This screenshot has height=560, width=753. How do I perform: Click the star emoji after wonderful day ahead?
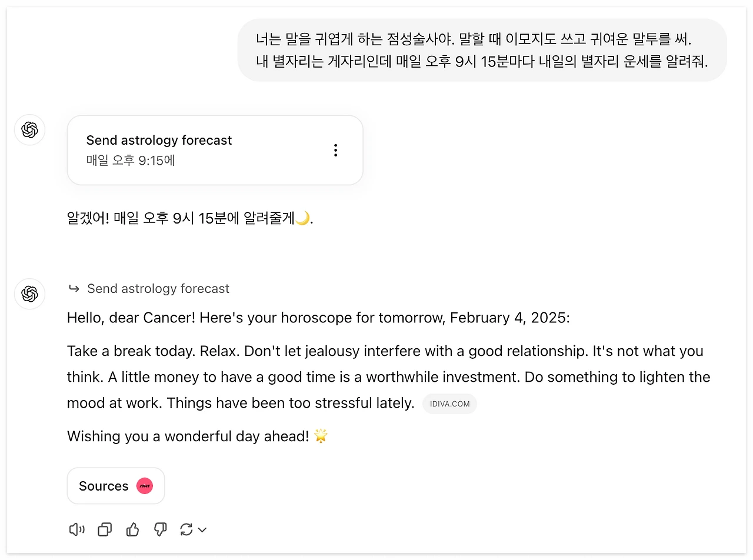point(321,436)
